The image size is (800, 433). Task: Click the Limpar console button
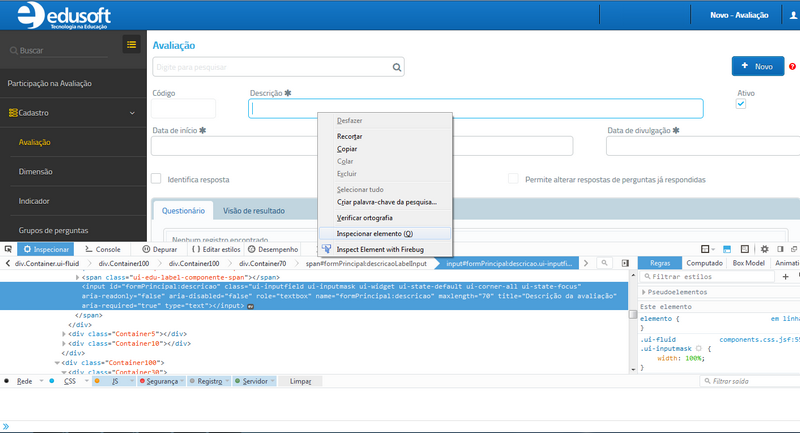coord(300,381)
